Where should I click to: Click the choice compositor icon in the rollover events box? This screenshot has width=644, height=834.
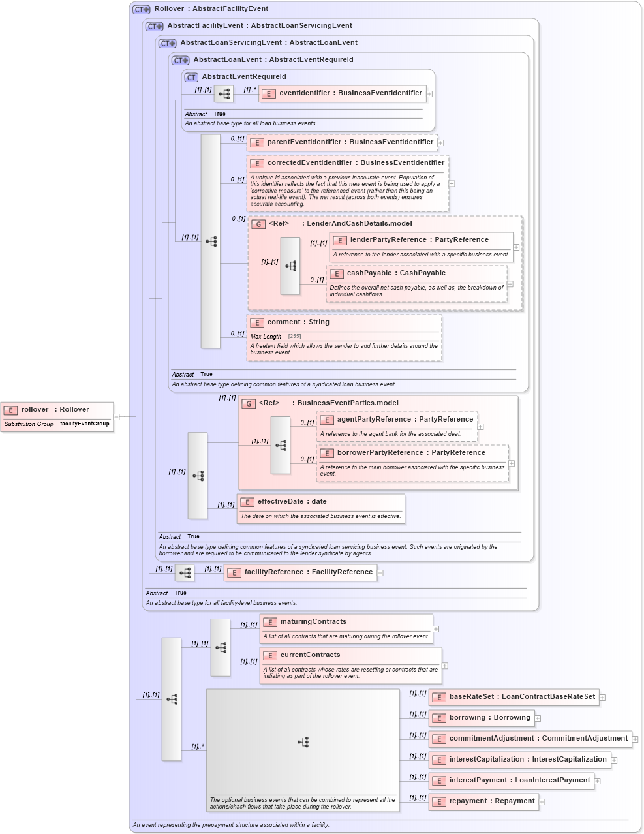point(303,742)
